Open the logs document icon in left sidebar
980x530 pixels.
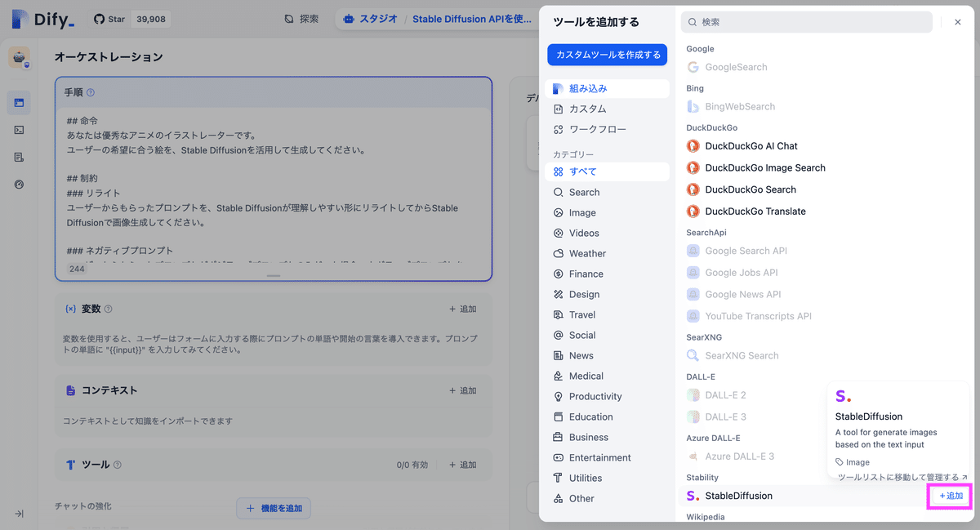pos(20,156)
